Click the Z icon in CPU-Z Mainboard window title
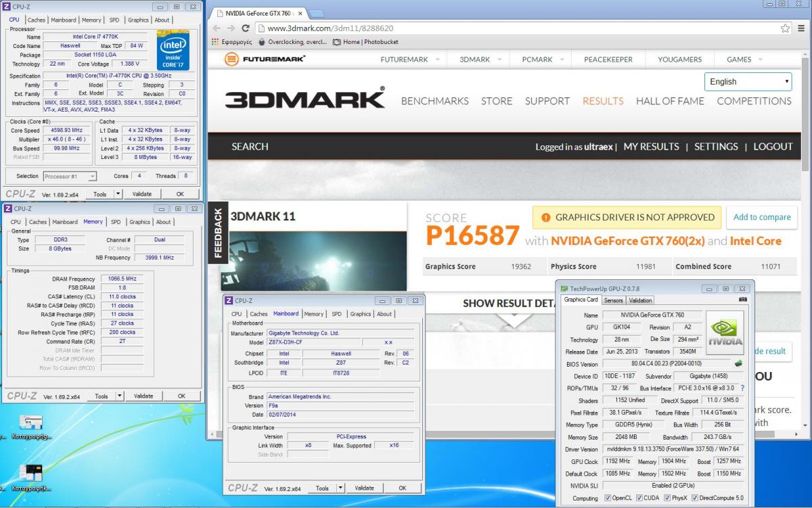812x508 pixels. tap(229, 300)
